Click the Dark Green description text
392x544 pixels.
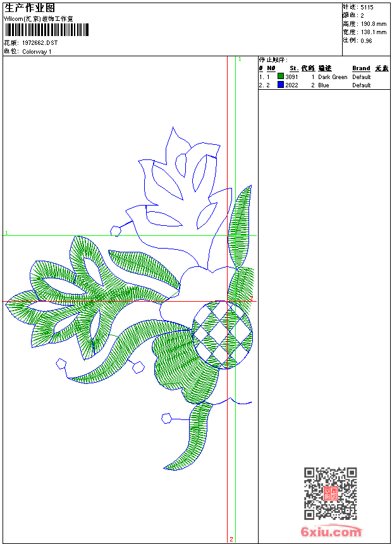click(333, 77)
